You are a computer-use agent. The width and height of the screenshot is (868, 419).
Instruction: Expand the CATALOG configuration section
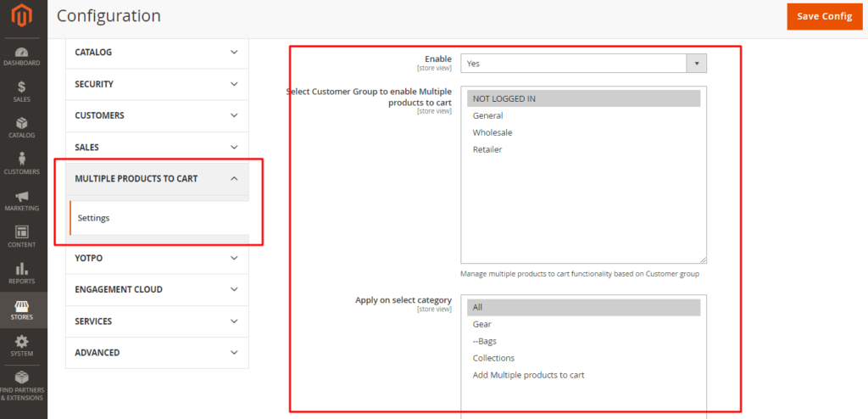[x=157, y=52]
